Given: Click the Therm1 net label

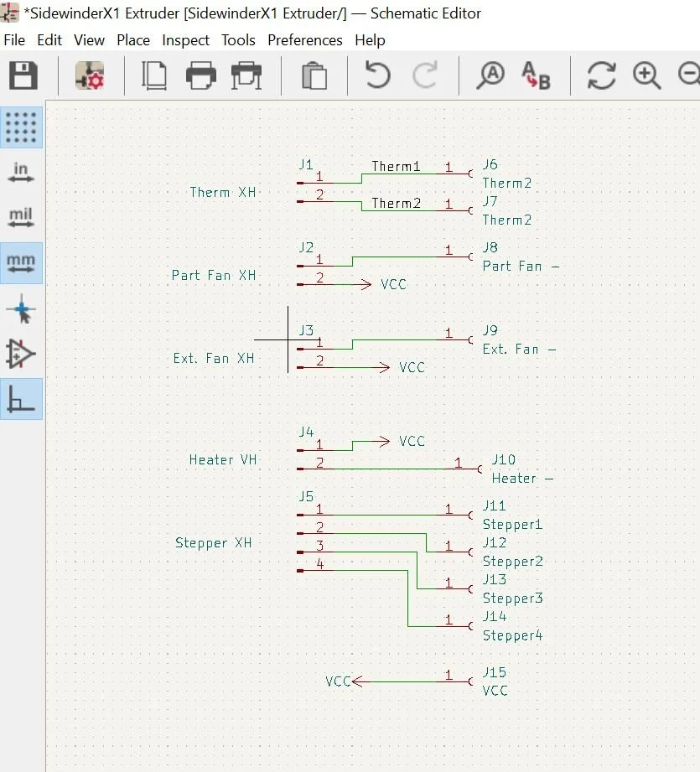Looking at the screenshot, I should (x=396, y=167).
